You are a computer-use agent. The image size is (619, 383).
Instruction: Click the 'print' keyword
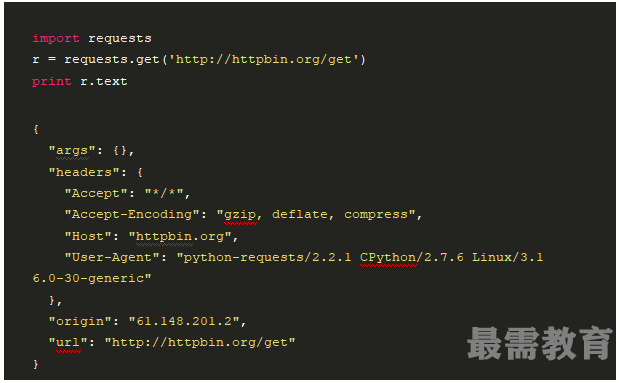[52, 82]
